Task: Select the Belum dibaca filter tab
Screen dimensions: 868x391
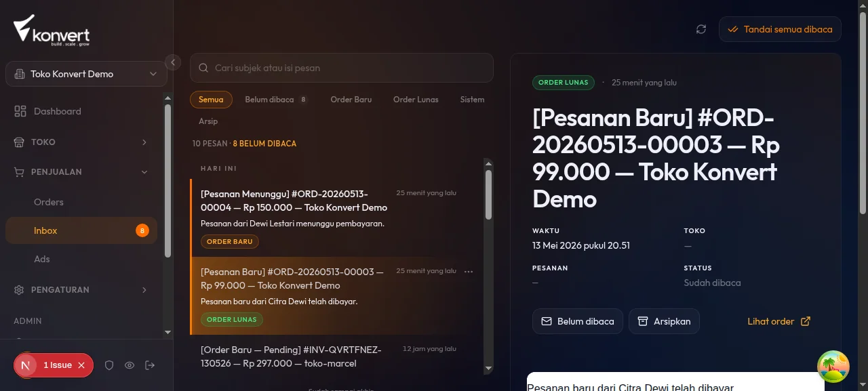Action: click(x=276, y=100)
